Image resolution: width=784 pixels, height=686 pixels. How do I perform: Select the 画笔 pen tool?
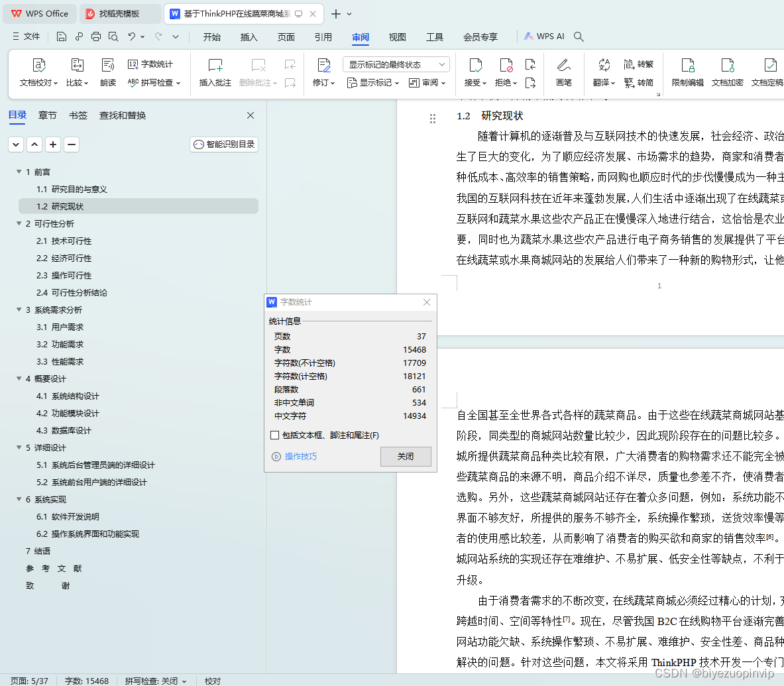pos(563,72)
